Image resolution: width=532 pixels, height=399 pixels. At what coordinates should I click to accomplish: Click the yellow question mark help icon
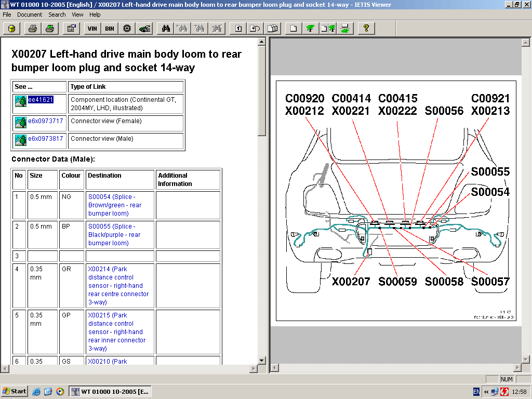point(366,29)
